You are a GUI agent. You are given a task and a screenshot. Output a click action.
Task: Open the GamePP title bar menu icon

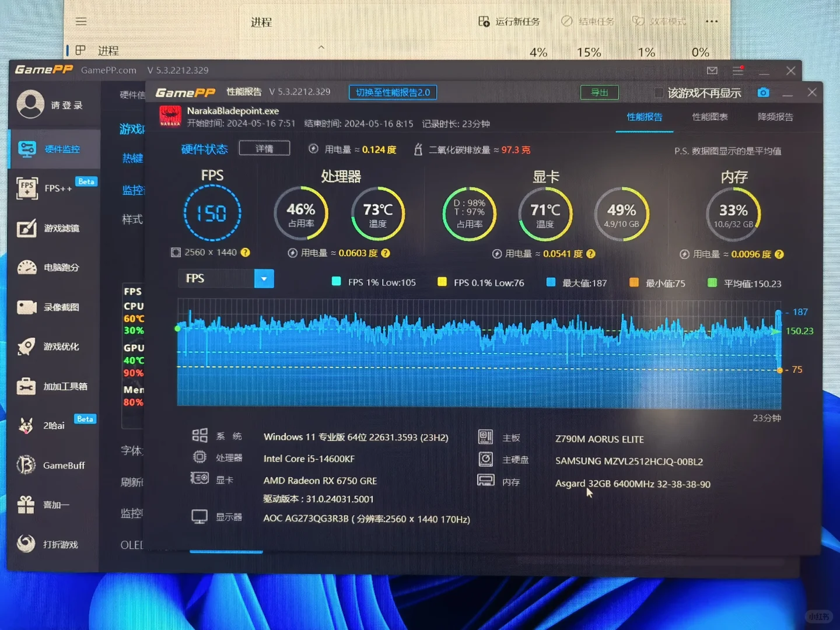pyautogui.click(x=738, y=71)
